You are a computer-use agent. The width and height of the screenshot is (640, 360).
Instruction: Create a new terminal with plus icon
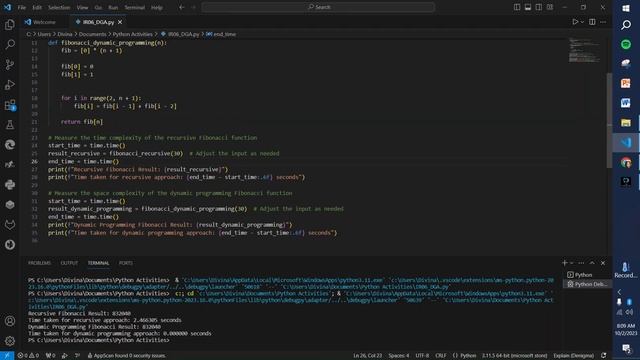(564, 263)
